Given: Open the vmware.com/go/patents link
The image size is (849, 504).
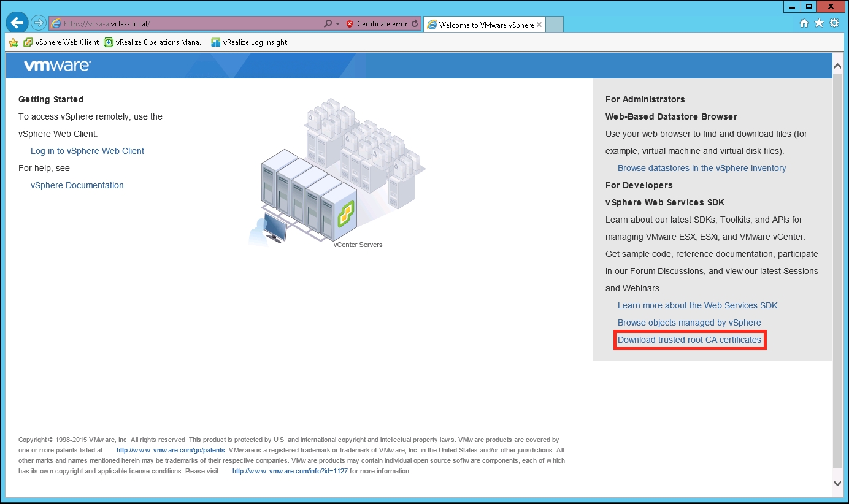Looking at the screenshot, I should (171, 450).
